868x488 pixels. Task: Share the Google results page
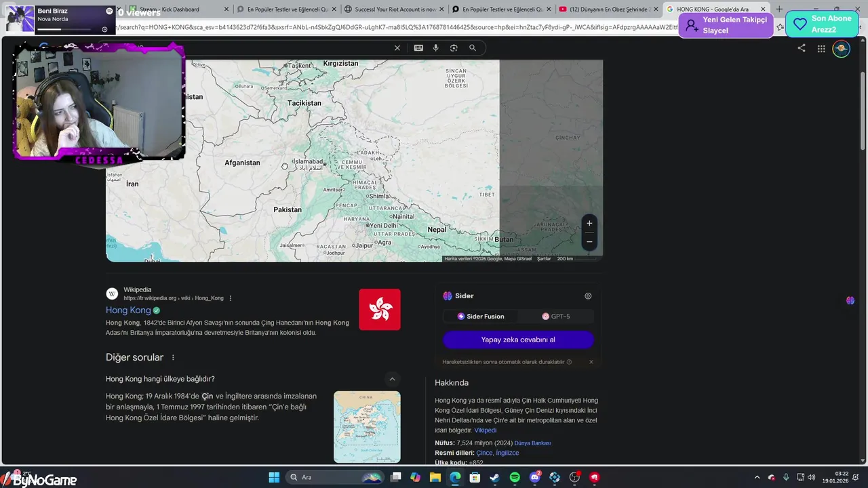tap(802, 48)
